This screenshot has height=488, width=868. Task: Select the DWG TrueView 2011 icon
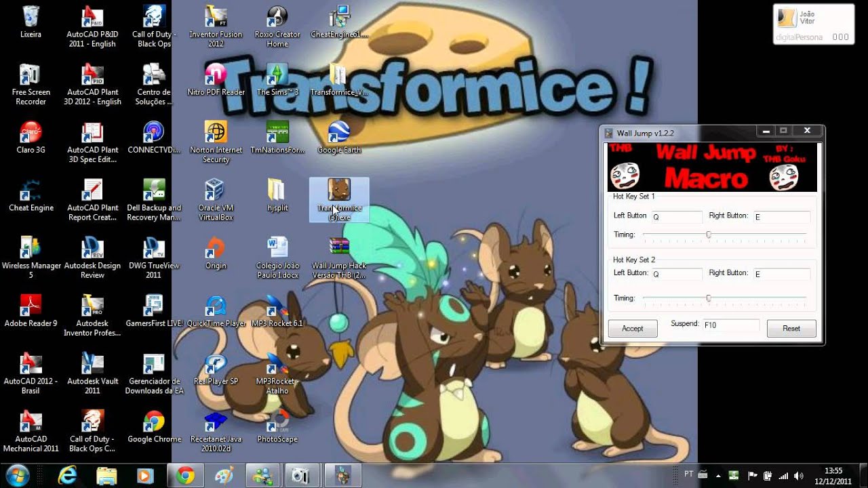(x=154, y=258)
